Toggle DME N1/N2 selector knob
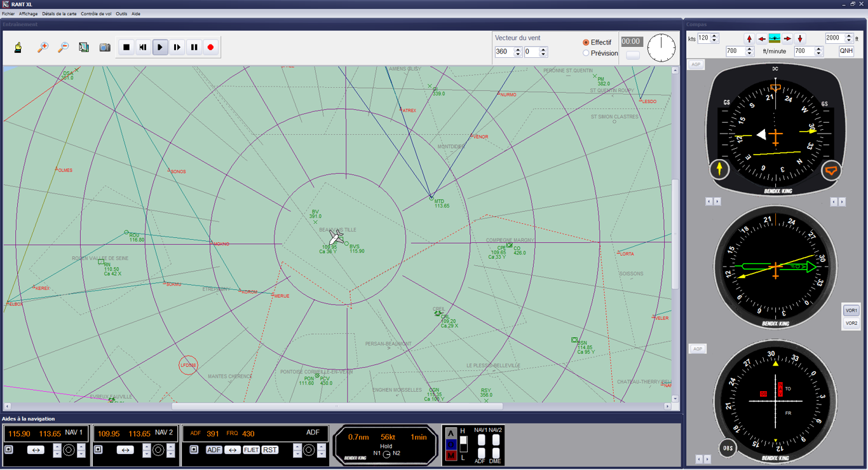Screen dimensions: 868x470 tap(386, 454)
